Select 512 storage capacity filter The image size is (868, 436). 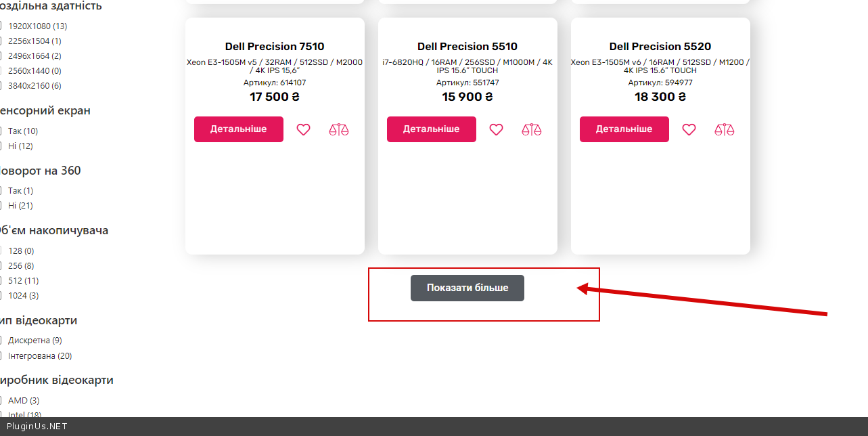[x=1, y=281]
